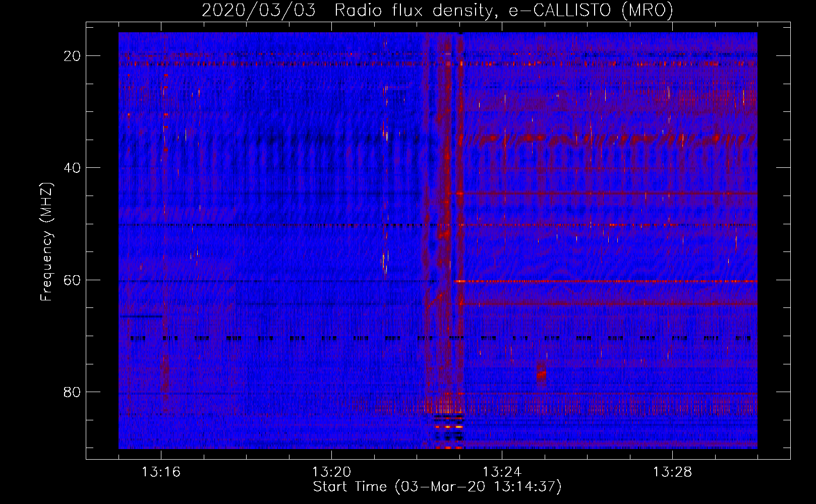
Task: Click the 'Frequency (MHZ)' axis label
Action: pyautogui.click(x=46, y=242)
